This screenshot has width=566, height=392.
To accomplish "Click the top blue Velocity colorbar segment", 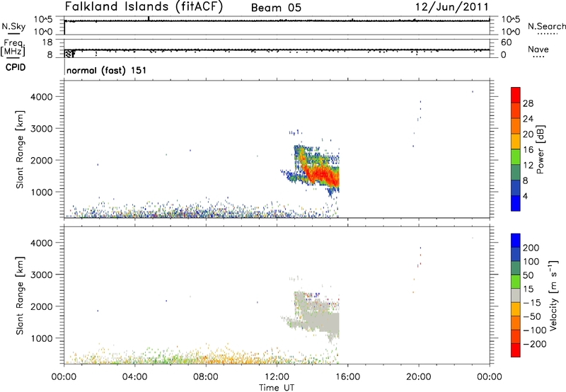I will [516, 241].
